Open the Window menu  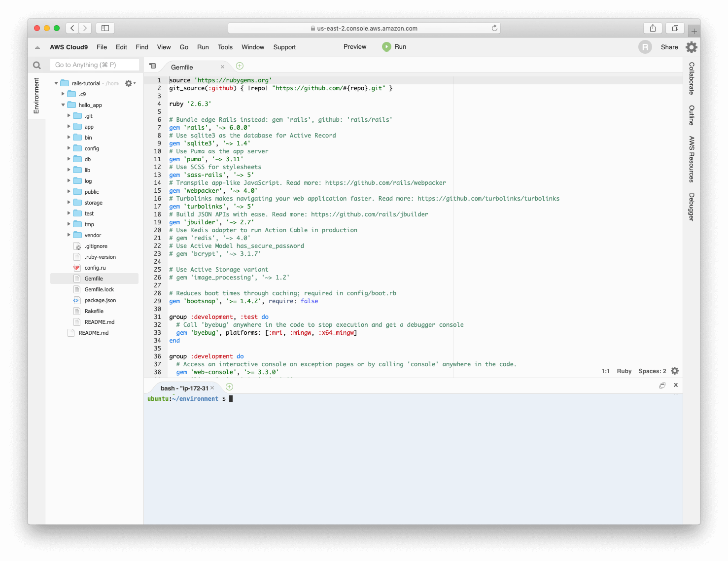(x=253, y=47)
